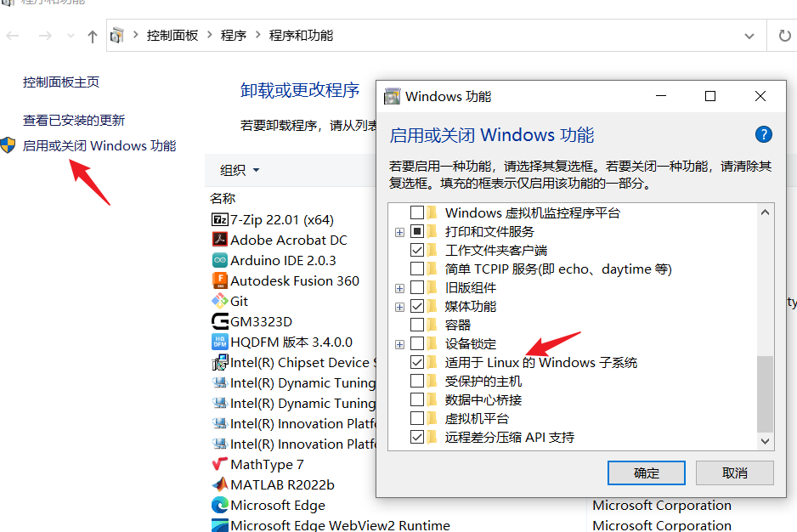
Task: Open the 控制面板主页 link
Action: [x=61, y=82]
